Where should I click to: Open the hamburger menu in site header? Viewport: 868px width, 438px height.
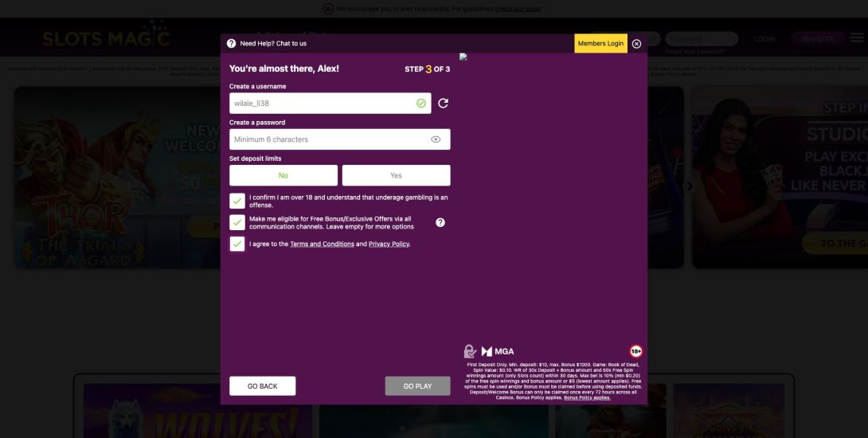click(x=857, y=37)
